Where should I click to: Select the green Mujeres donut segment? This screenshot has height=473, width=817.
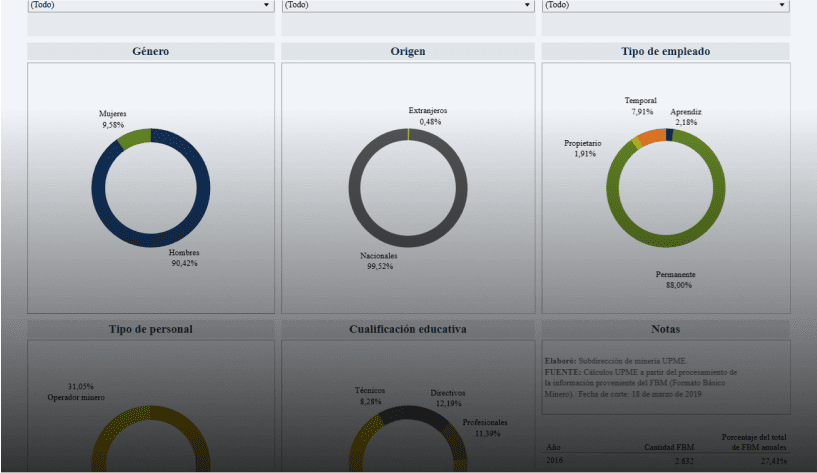133,139
